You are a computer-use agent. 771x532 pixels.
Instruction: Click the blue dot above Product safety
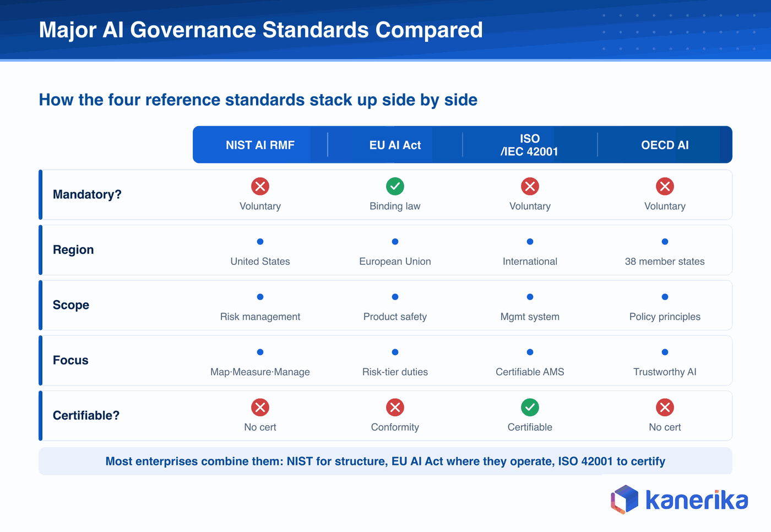click(x=395, y=297)
